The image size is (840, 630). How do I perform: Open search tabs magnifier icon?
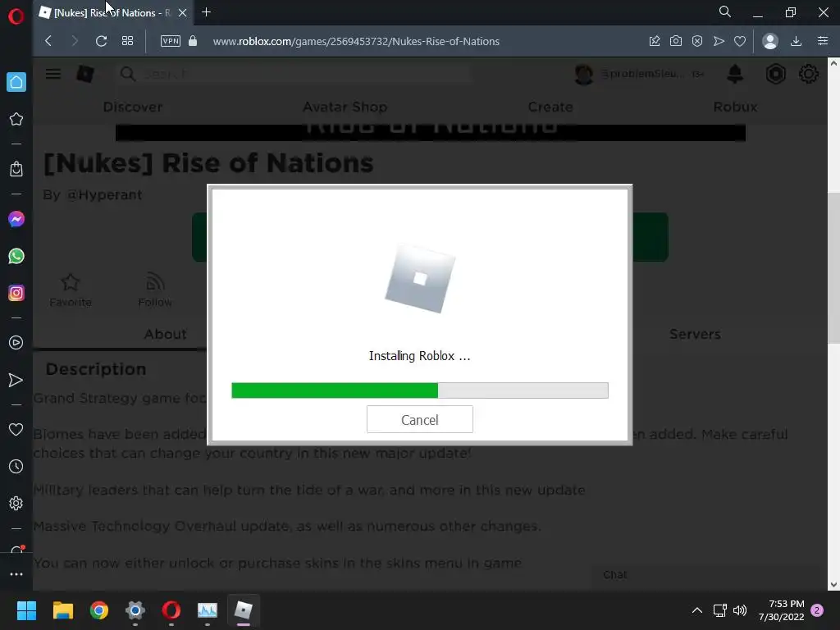tap(725, 11)
